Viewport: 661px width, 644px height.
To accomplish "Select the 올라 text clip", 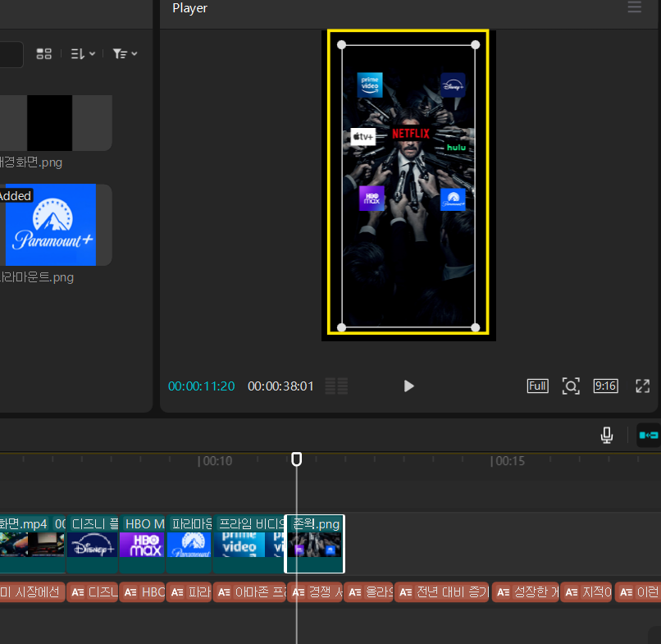I will pos(368,592).
